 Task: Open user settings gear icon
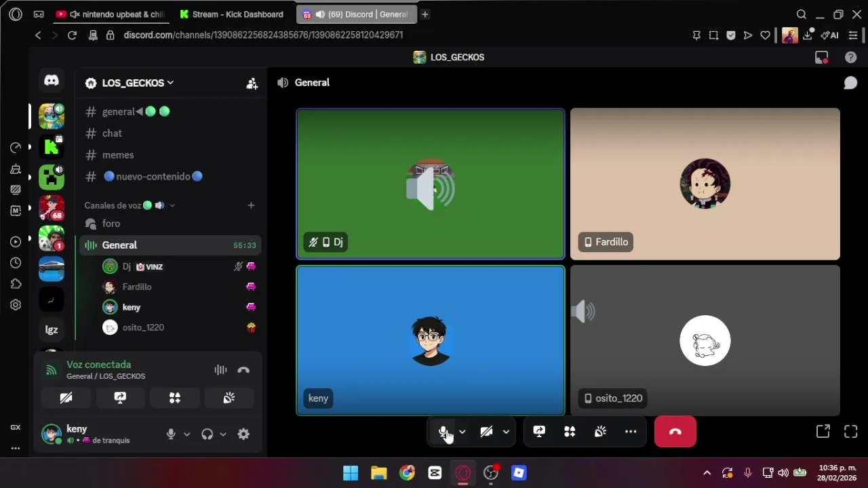pyautogui.click(x=243, y=434)
